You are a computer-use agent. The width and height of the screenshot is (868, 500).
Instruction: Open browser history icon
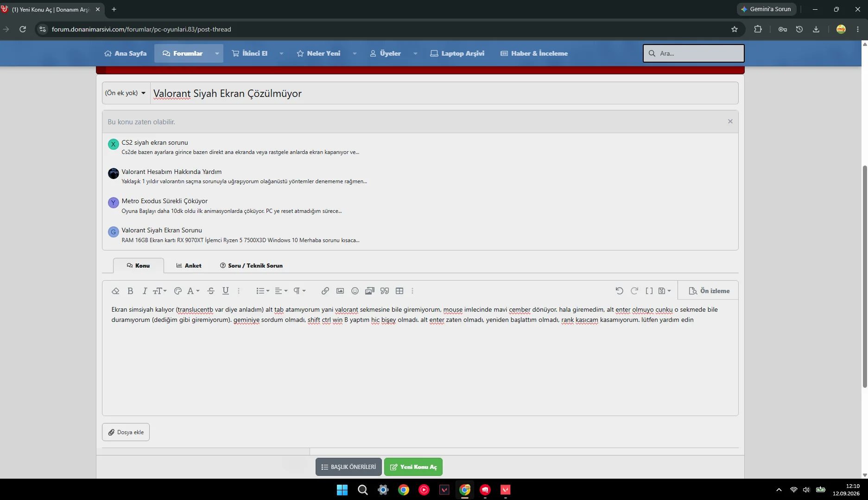(x=799, y=29)
